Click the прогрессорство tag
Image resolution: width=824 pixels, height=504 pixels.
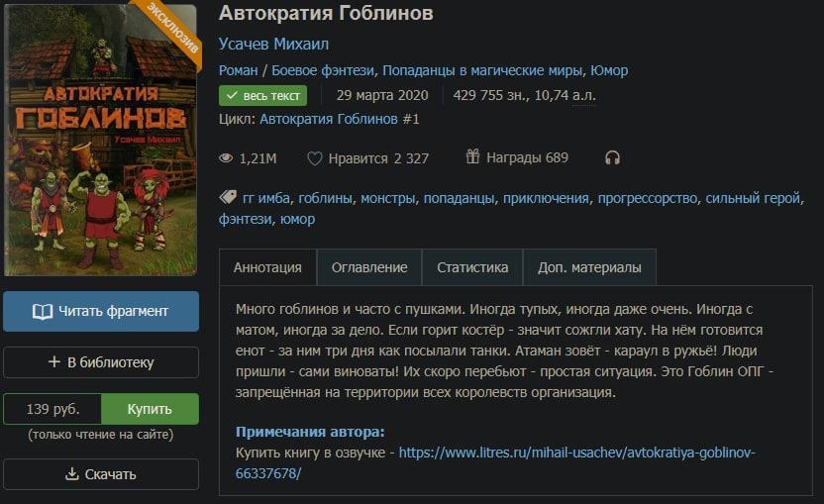coord(647,198)
